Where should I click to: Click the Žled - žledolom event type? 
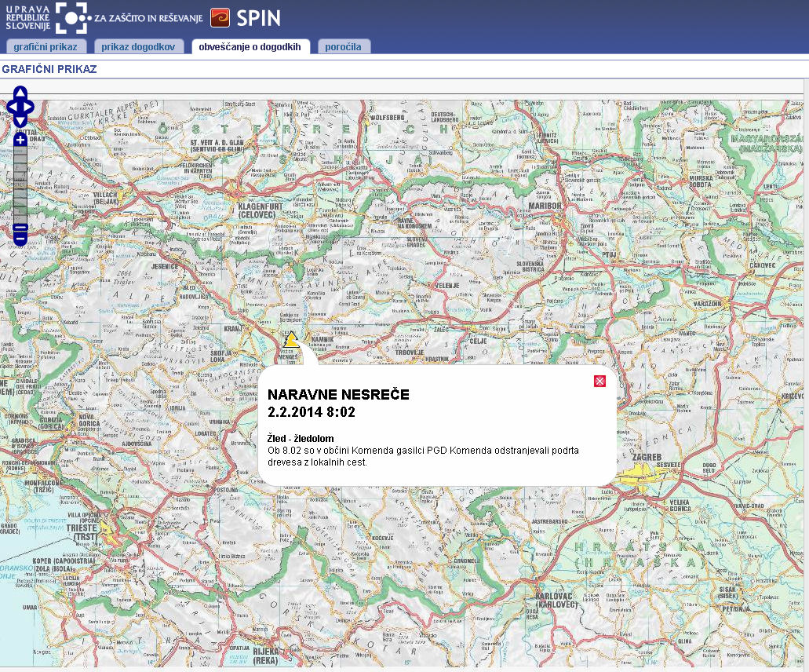coord(301,438)
